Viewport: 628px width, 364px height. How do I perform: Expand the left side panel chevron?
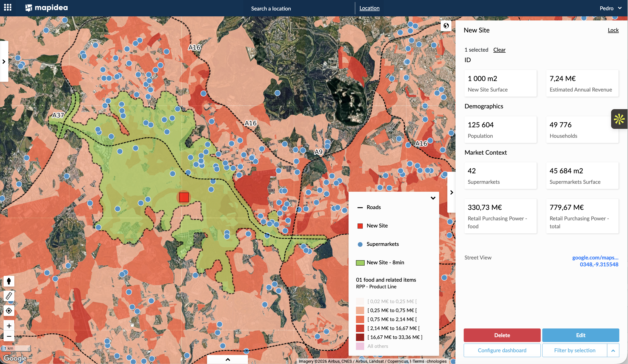click(4, 61)
